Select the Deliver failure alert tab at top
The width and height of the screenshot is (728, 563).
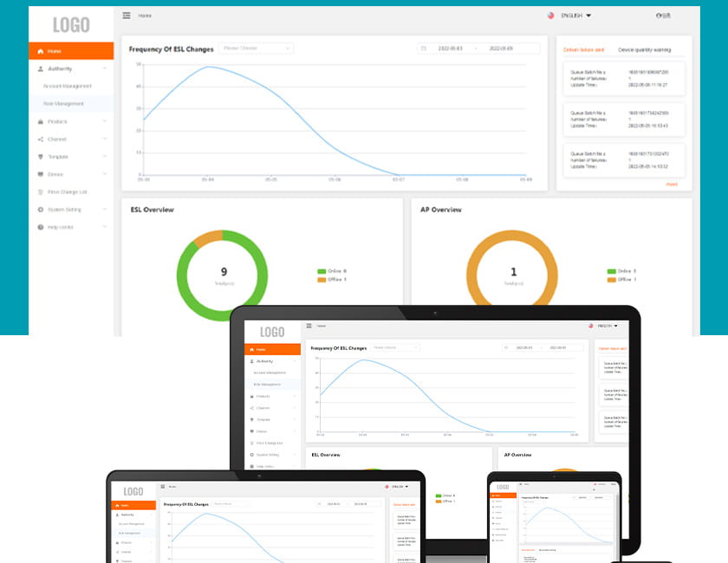(x=584, y=50)
